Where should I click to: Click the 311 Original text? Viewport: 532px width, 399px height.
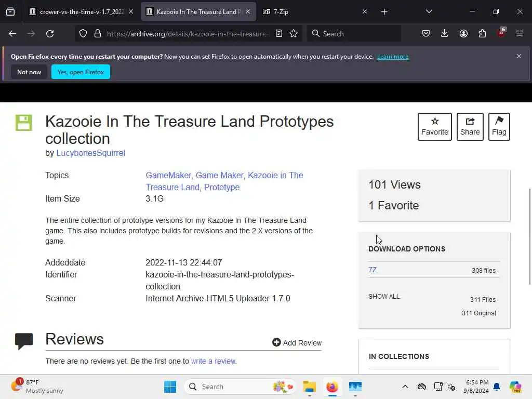[x=478, y=313]
